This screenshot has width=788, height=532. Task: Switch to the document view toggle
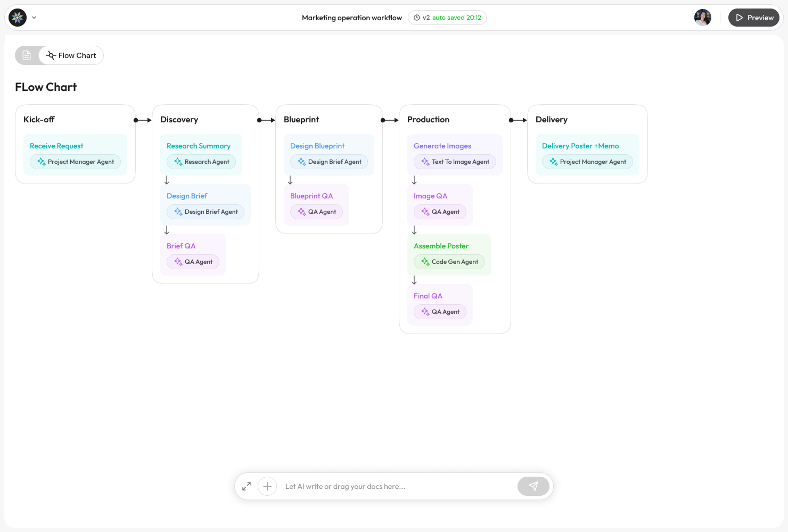[x=27, y=55]
